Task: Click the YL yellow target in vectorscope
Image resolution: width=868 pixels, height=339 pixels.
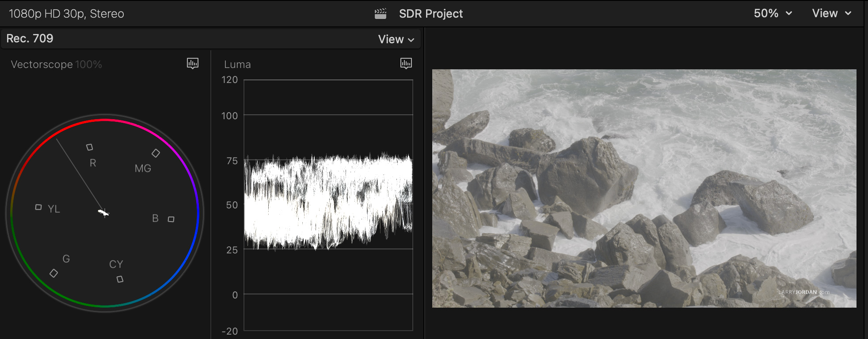Action: 38,207
